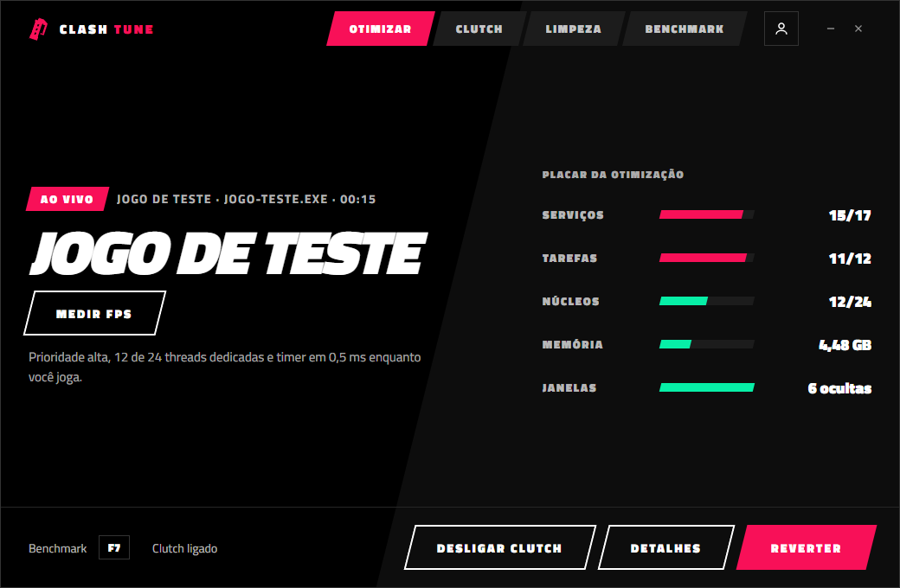Click the Clutch ligado status text
Image resolution: width=900 pixels, height=588 pixels.
coord(185,548)
